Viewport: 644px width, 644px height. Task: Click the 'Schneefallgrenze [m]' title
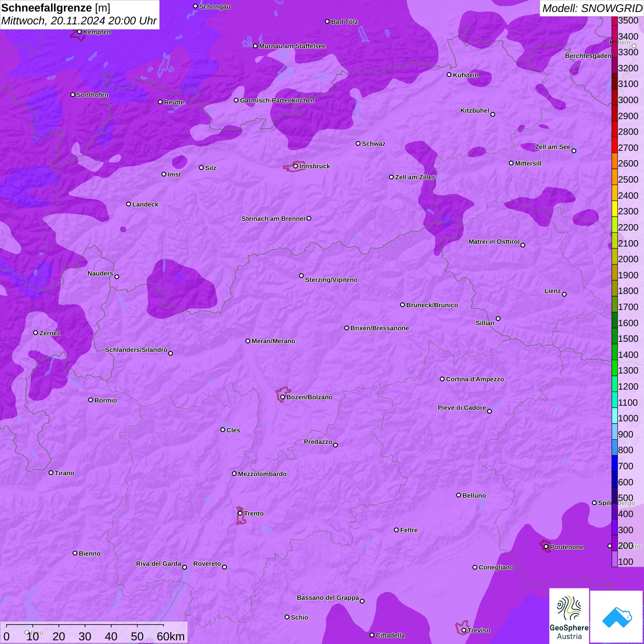click(x=56, y=8)
